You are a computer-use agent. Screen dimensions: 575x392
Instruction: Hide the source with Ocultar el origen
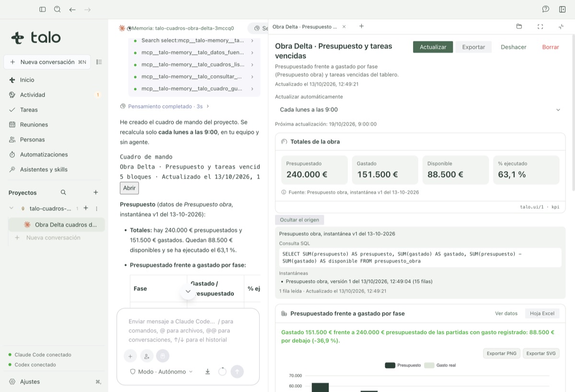click(x=299, y=220)
